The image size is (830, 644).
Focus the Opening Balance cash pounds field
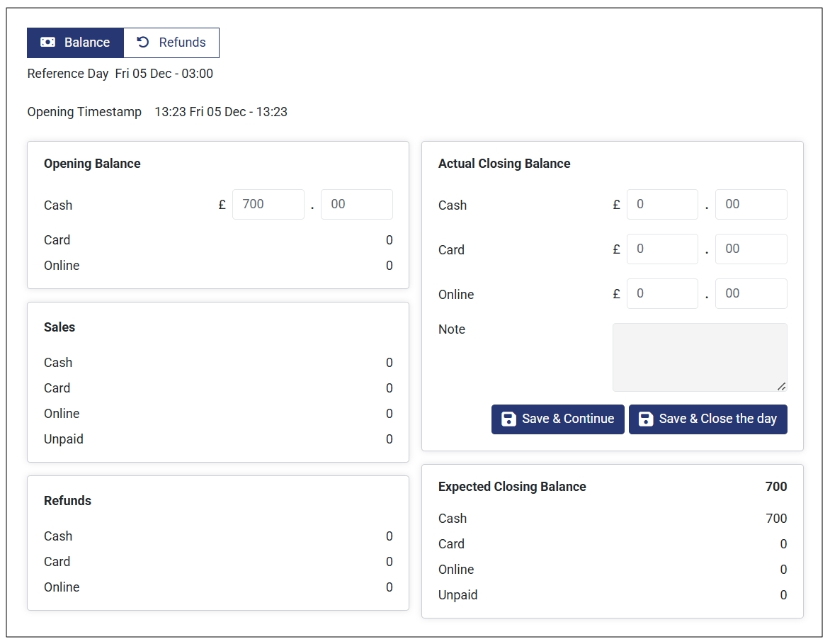coord(268,205)
